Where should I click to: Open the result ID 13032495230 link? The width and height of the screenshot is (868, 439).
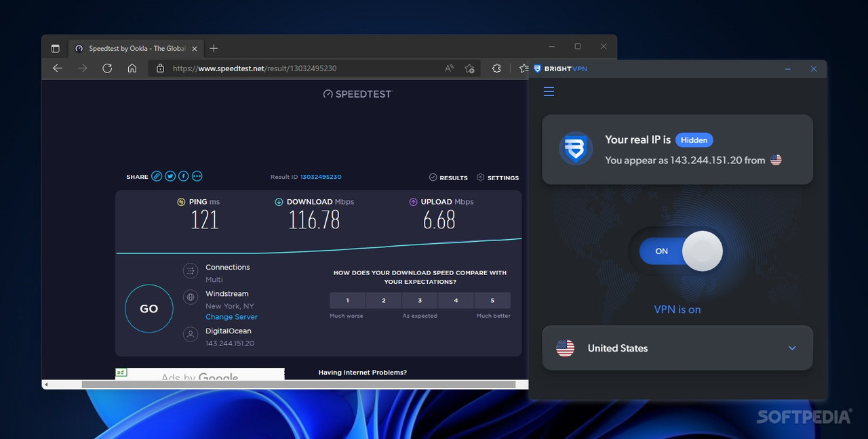pos(321,177)
